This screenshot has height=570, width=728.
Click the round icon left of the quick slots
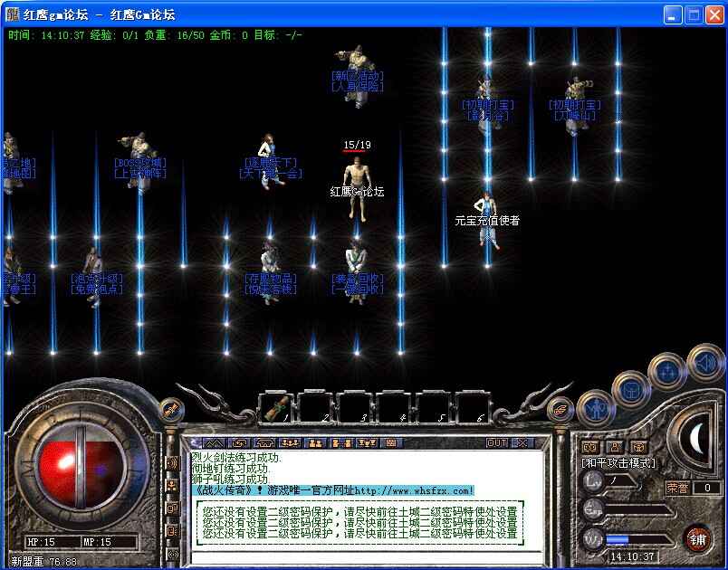click(169, 409)
